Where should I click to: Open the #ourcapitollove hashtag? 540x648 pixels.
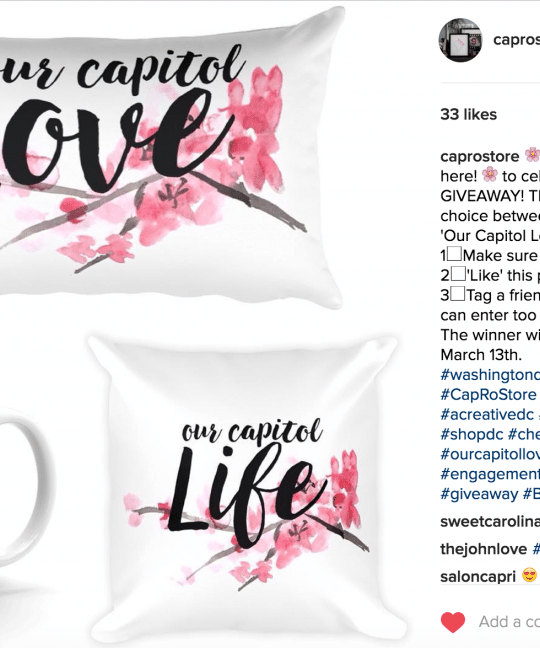(490, 454)
